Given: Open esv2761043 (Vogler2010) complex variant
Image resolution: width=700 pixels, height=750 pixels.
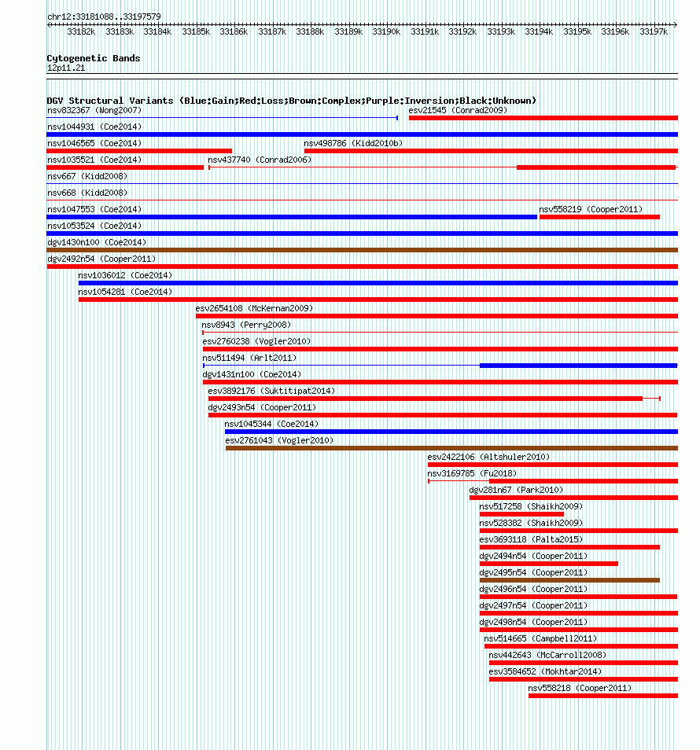Looking at the screenshot, I should coord(279,440).
